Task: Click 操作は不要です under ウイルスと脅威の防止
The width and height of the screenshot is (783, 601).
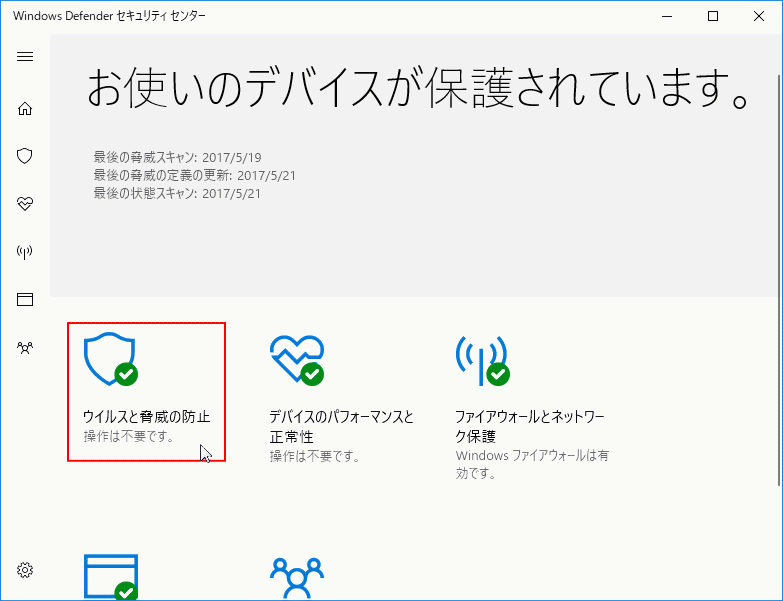Action: pyautogui.click(x=129, y=436)
